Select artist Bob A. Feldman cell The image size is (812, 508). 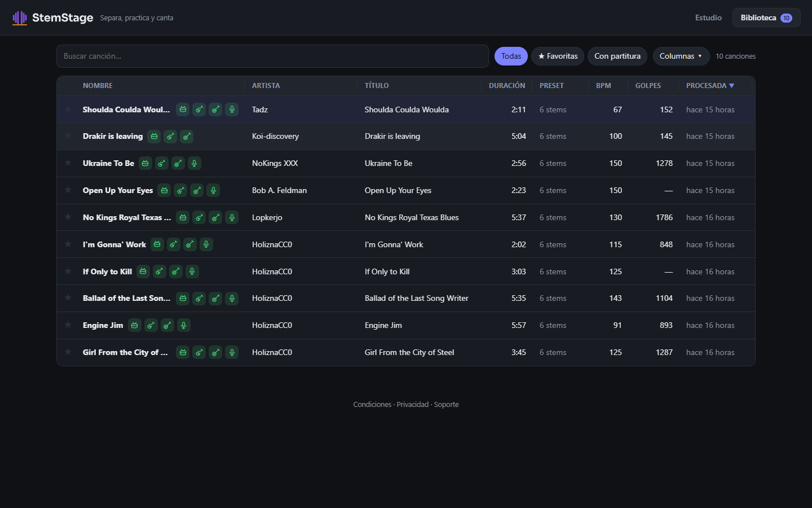279,190
